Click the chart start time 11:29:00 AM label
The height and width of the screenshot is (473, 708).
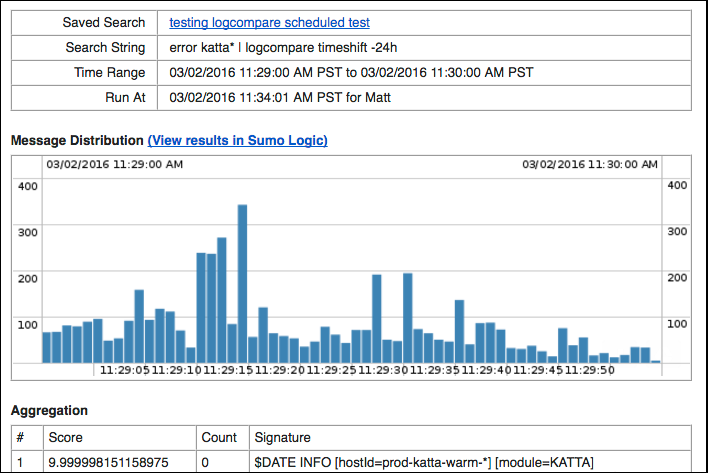coord(115,164)
